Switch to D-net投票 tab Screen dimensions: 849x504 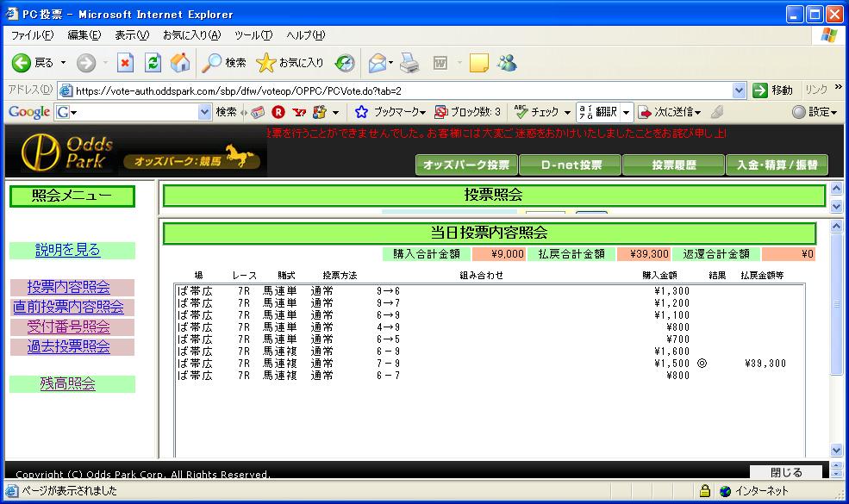pos(570,165)
